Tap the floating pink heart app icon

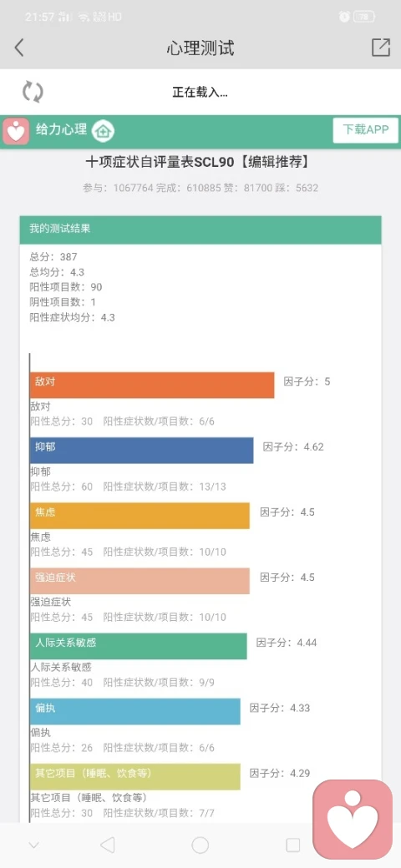point(353,818)
